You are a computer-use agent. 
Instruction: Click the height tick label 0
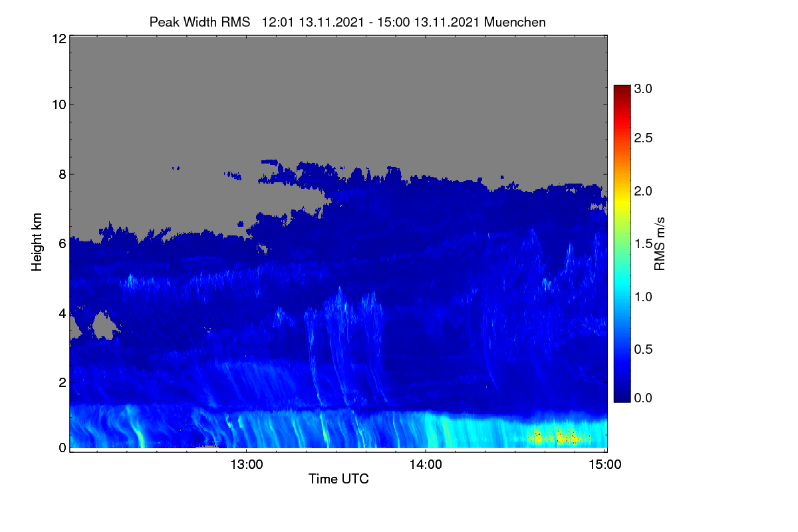[x=62, y=448]
